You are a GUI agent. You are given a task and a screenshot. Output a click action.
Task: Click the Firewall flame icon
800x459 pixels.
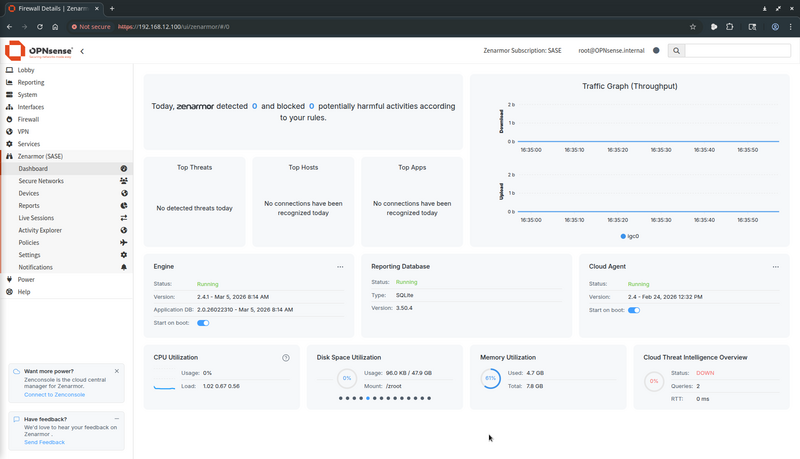coord(9,119)
